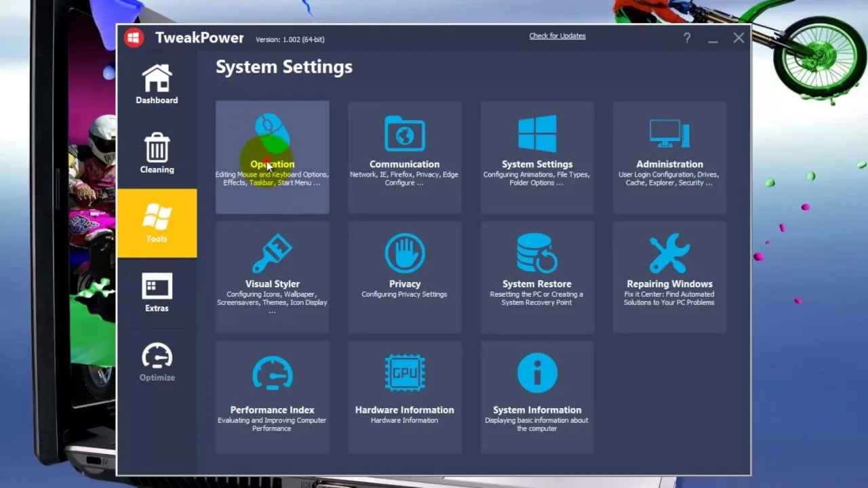Viewport: 868px width, 488px height.
Task: Open the Performance Index tile title
Action: click(x=272, y=410)
